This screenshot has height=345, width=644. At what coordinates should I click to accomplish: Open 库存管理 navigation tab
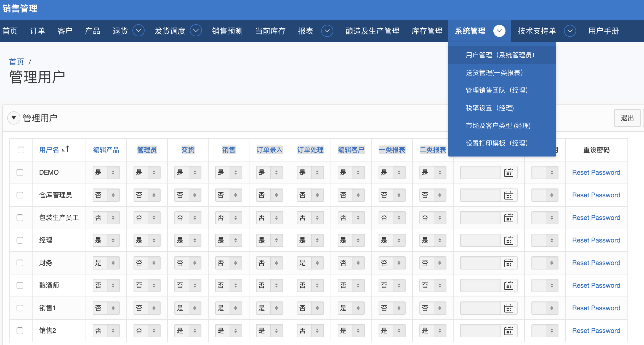[427, 31]
